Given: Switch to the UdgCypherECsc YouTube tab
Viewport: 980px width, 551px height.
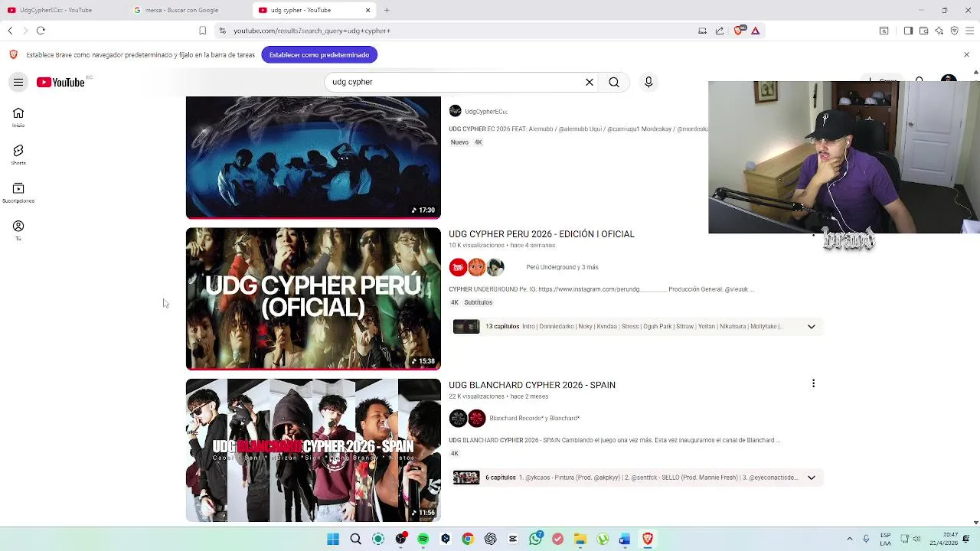Looking at the screenshot, I should point(63,10).
